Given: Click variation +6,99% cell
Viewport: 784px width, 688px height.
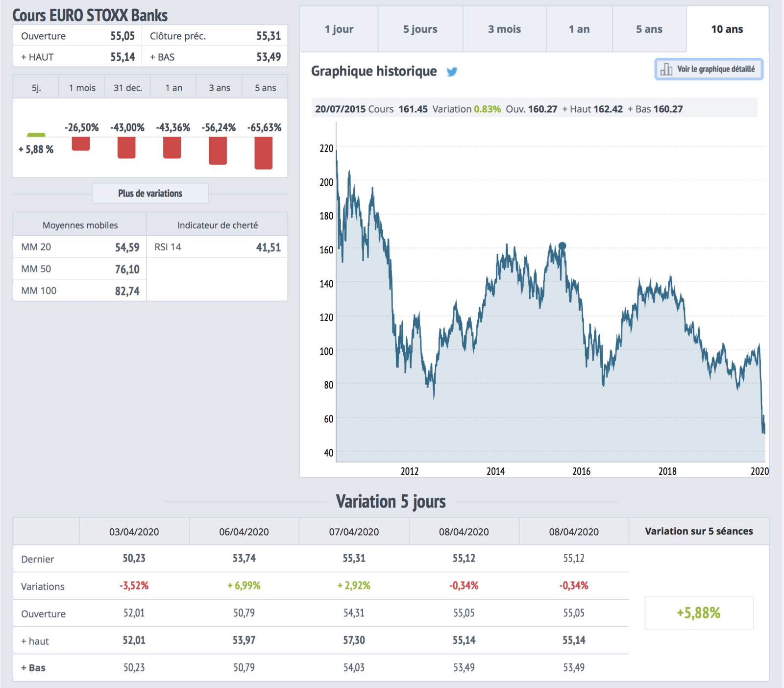Looking at the screenshot, I should pos(244,586).
